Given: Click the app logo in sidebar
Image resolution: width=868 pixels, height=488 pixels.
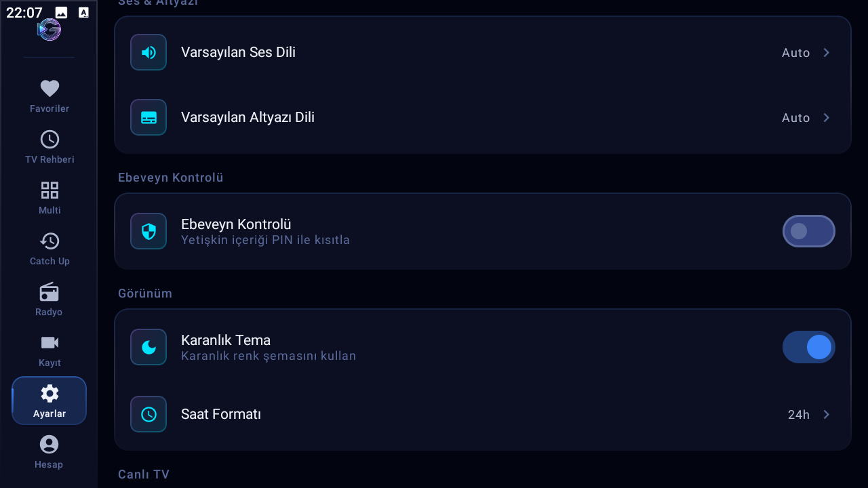Looking at the screenshot, I should 50,30.
